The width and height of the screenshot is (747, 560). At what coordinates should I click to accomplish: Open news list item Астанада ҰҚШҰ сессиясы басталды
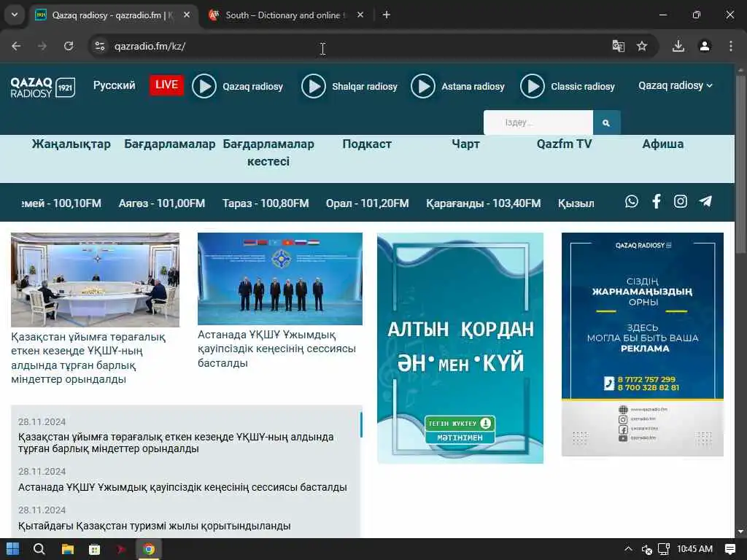pos(182,488)
